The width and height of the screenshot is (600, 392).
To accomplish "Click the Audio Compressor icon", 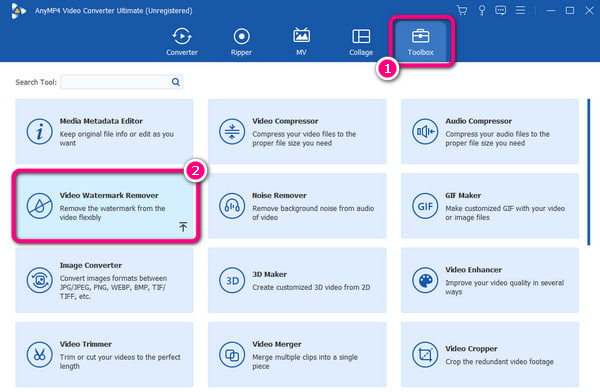I will pos(425,131).
